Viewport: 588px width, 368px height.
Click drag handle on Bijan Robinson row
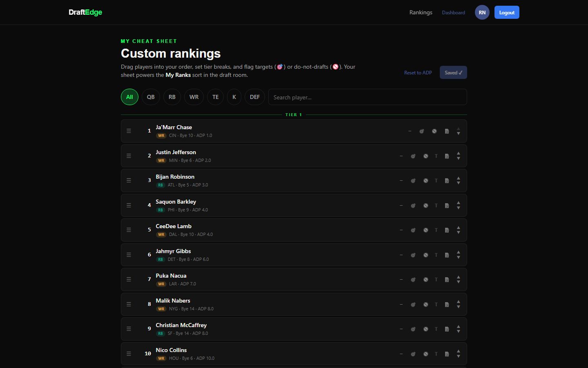click(x=129, y=181)
